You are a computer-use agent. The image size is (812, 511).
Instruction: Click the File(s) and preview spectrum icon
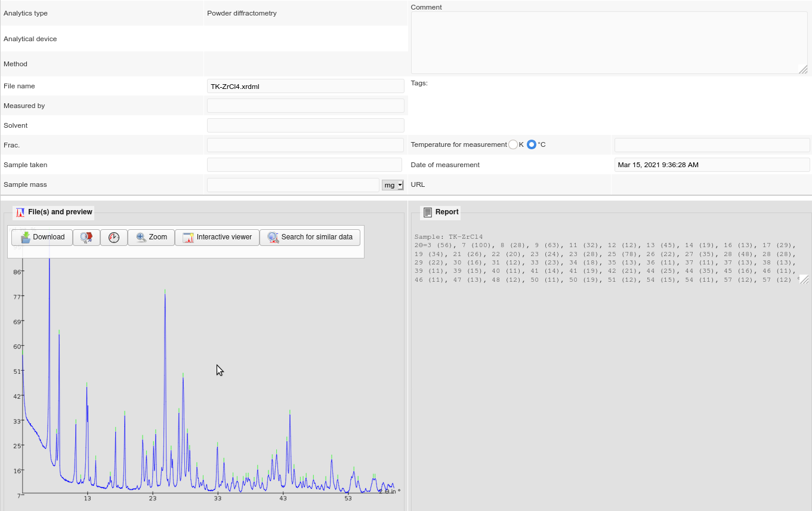click(20, 212)
